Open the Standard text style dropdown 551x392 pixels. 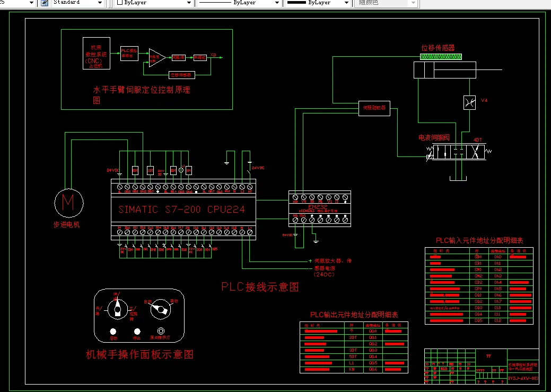click(x=100, y=3)
